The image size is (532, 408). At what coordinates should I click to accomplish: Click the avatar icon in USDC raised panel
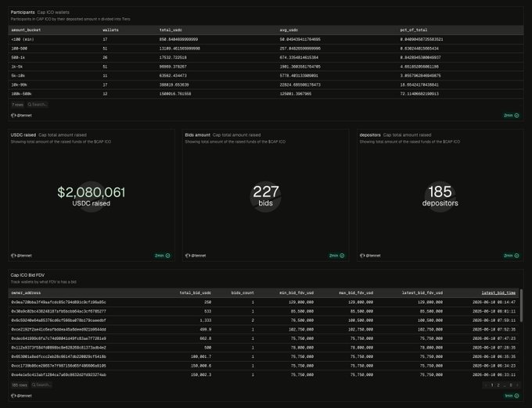(x=13, y=256)
